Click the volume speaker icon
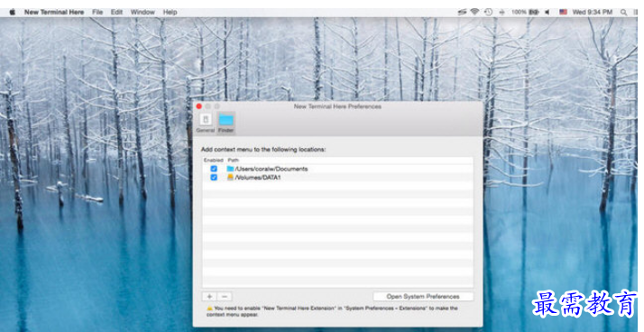Image resolution: width=644 pixels, height=332 pixels. pyautogui.click(x=547, y=13)
